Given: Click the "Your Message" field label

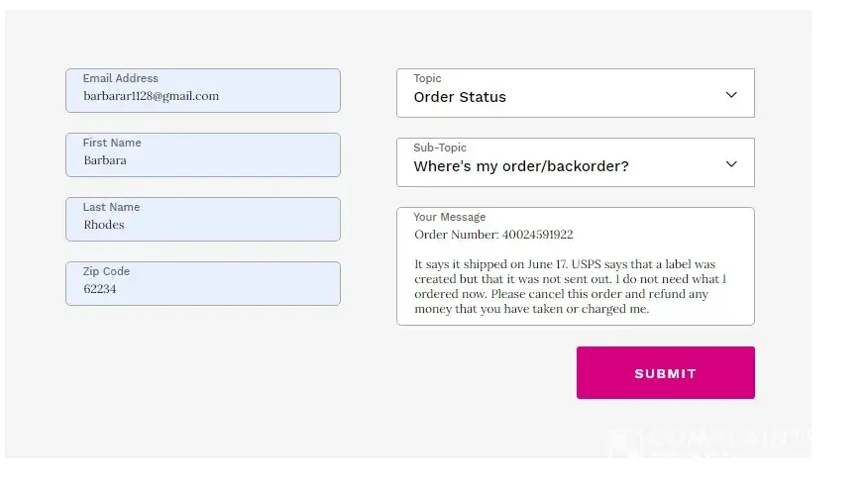Looking at the screenshot, I should click(450, 217).
